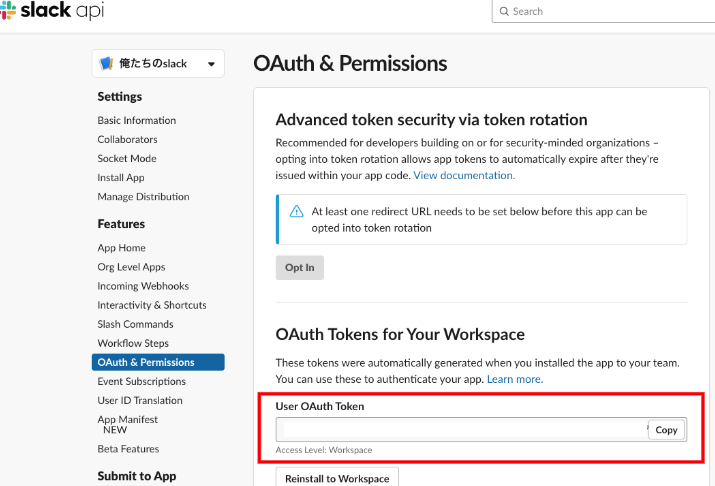Viewport: 715px width, 486px height.
Task: Select Socket Mode in sidebar
Action: point(126,158)
